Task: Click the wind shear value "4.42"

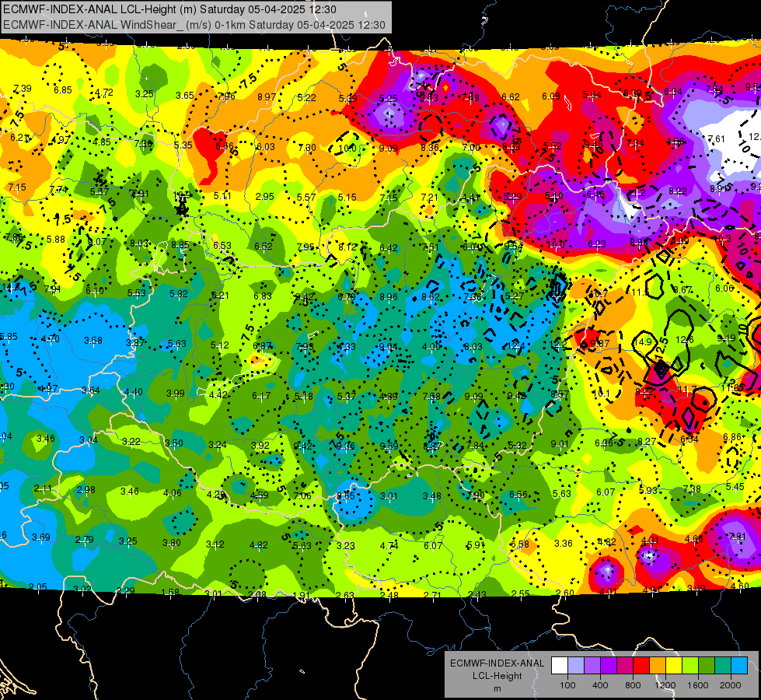Action: click(x=218, y=394)
